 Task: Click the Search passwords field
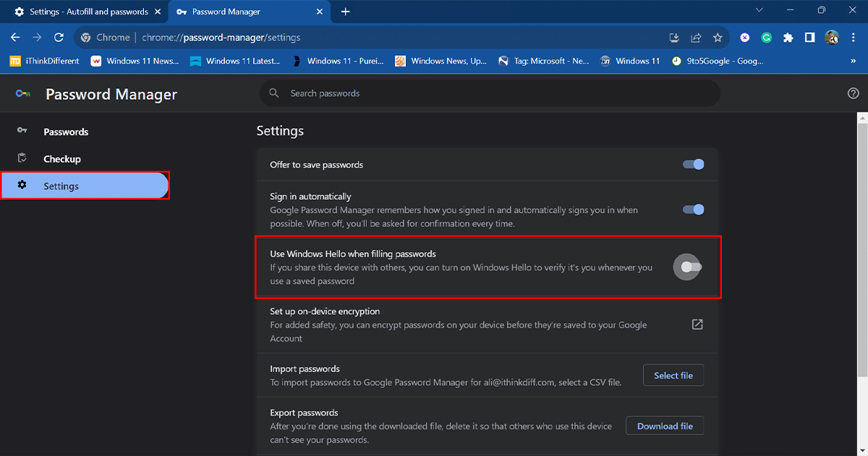490,93
